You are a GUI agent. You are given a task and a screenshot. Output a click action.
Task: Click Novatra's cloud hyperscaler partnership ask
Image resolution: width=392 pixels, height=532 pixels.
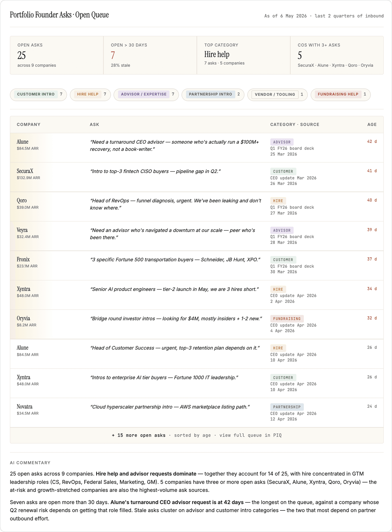point(170,407)
